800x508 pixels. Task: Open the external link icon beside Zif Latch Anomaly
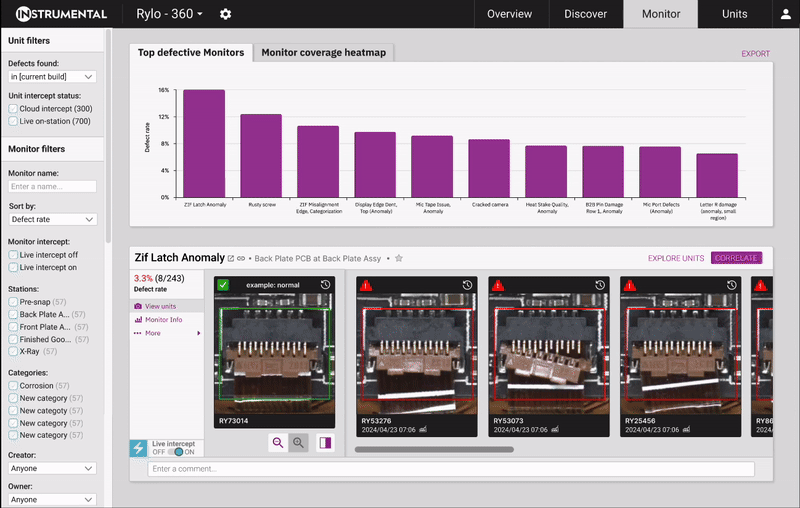[231, 258]
